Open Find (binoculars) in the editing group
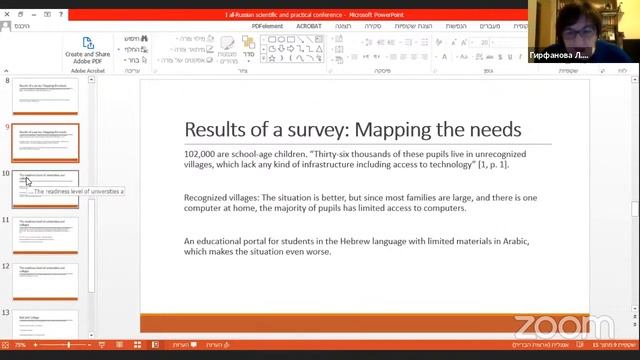The height and width of the screenshot is (360, 640). tap(136, 39)
